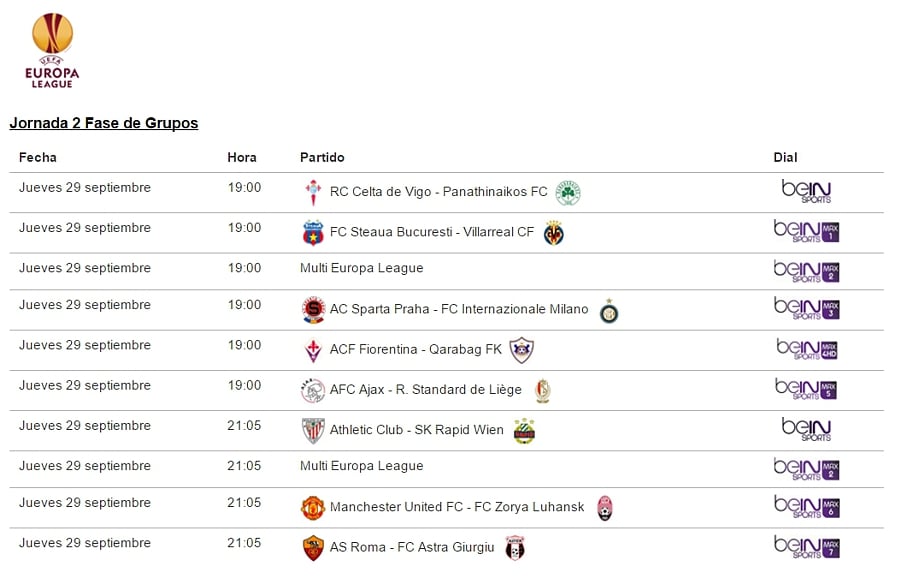Select the Partido column header
Screen dimensions: 900x585
pos(322,157)
